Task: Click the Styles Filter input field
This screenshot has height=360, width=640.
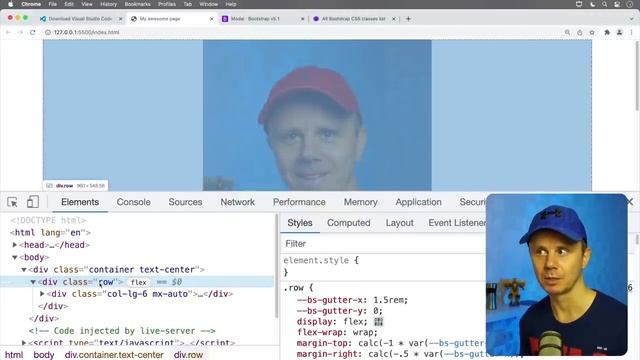Action: click(384, 244)
